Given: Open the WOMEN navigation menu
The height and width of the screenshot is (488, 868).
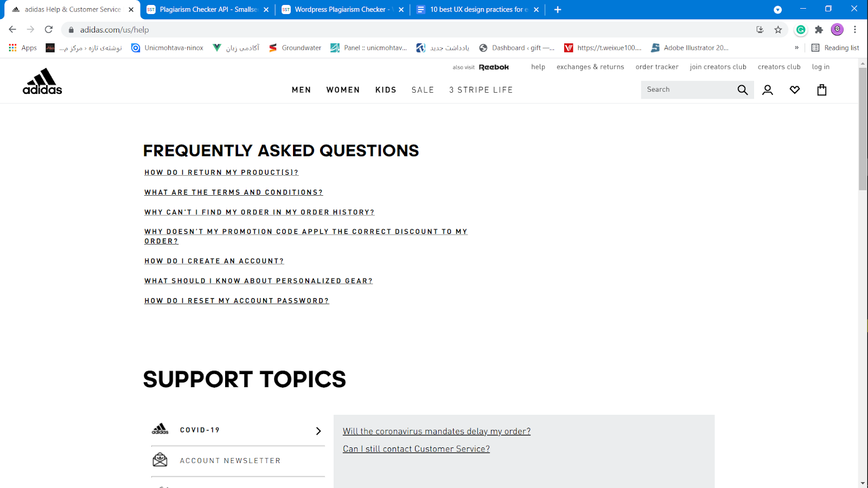Looking at the screenshot, I should click(343, 90).
